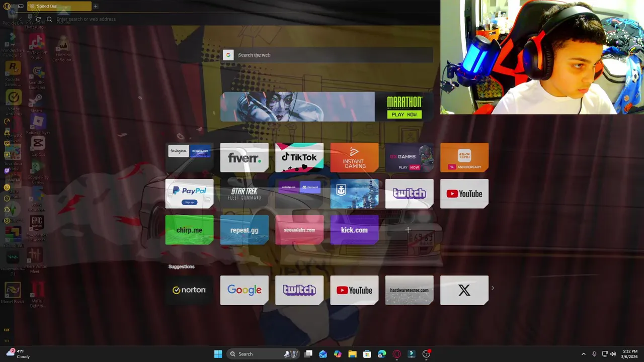
Task: Open chirp.me speed dial tile
Action: pyautogui.click(x=189, y=230)
